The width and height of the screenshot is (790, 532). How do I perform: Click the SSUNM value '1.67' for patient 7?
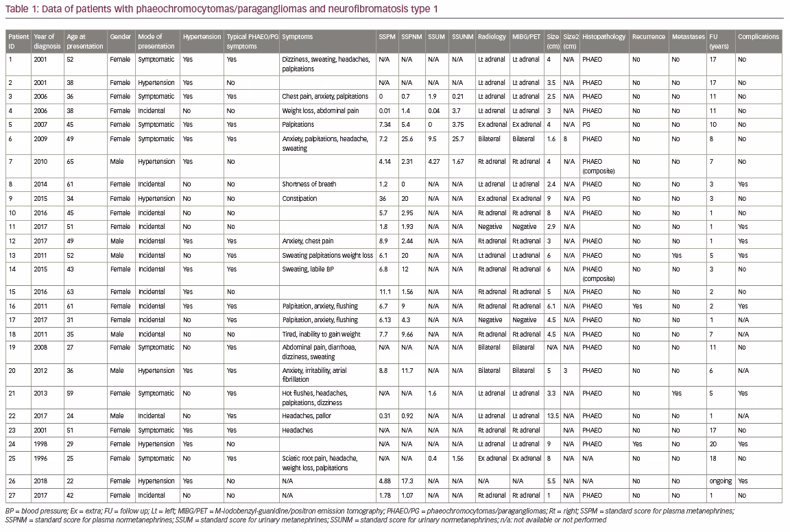[457, 162]
